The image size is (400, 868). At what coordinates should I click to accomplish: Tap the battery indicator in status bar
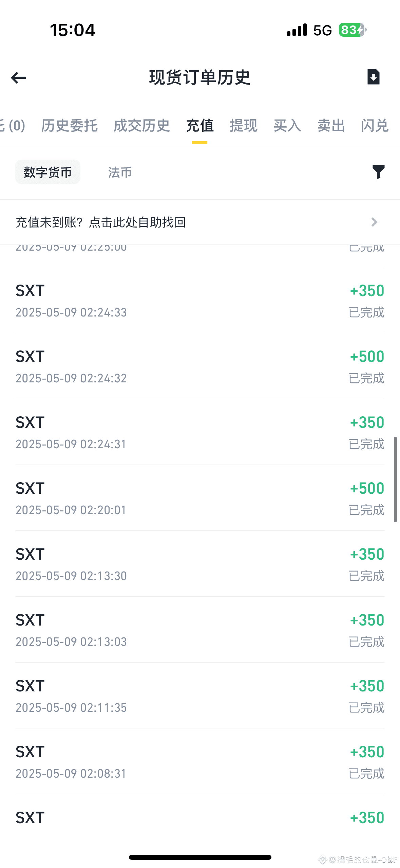tap(352, 30)
